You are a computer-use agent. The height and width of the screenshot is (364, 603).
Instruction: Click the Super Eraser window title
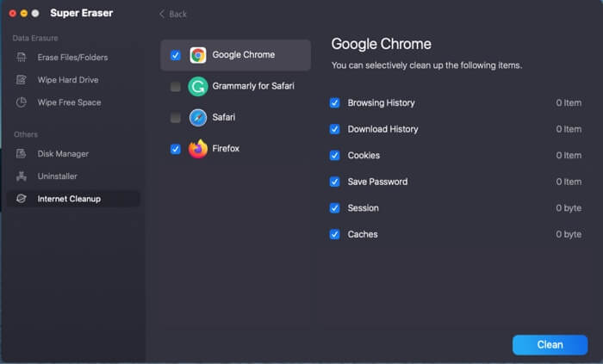(82, 13)
